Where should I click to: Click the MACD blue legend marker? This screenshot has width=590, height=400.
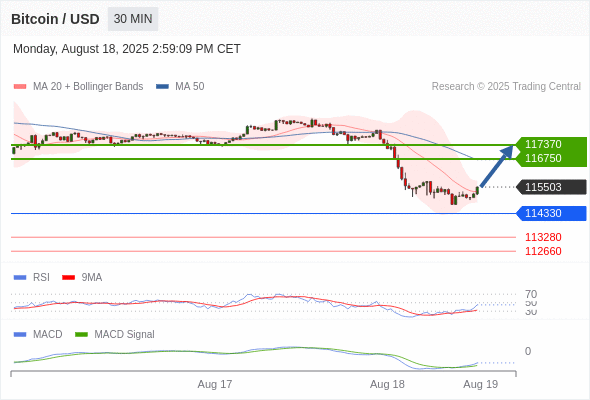[x=20, y=334]
